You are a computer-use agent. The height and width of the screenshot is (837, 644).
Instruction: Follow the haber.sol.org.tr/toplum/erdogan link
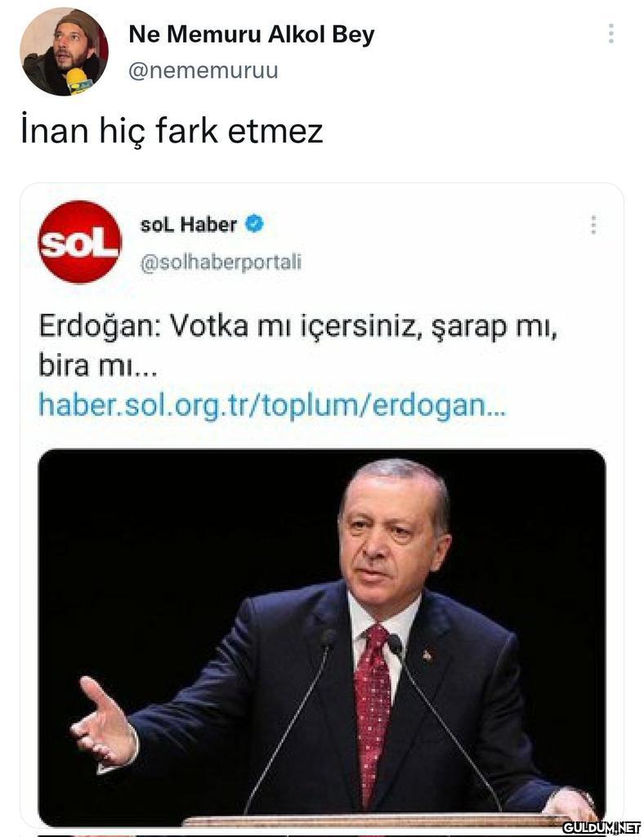pos(271,405)
